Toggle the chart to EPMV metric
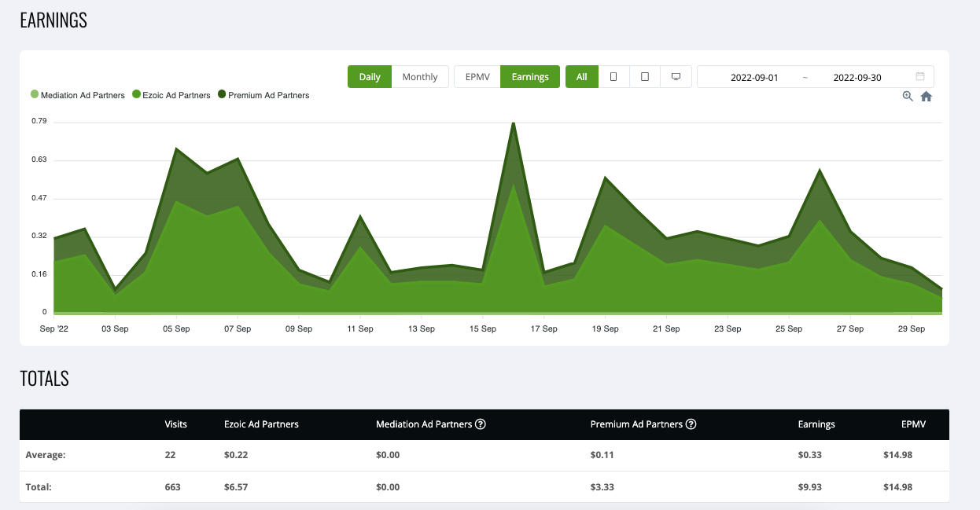The width and height of the screenshot is (980, 510). pos(477,77)
